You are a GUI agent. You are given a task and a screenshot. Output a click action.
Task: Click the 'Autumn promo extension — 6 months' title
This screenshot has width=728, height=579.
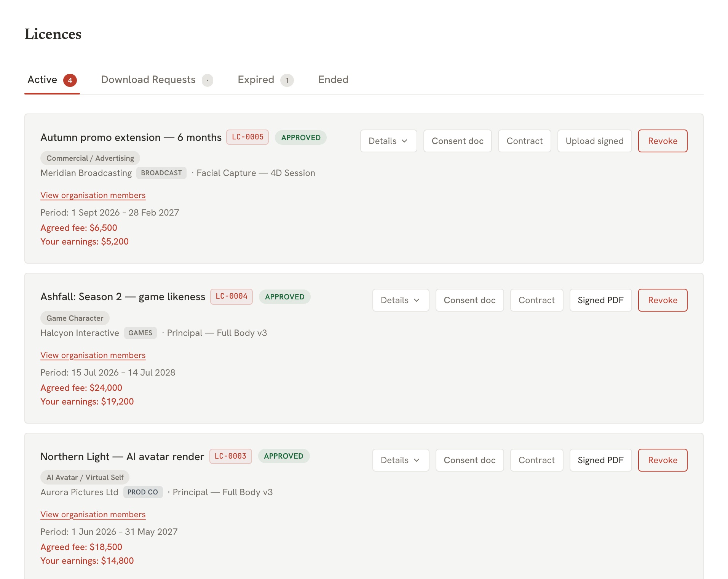pyautogui.click(x=131, y=138)
